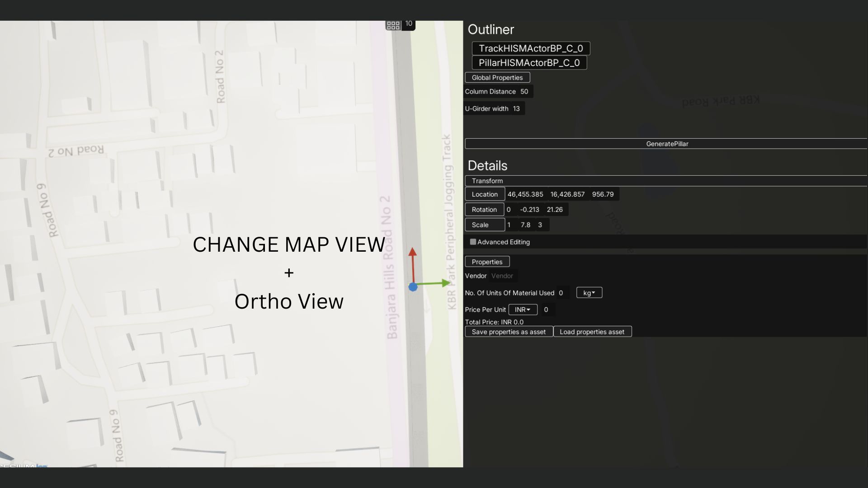Select TrackHISMActorBP_C_0 in Outliner
Viewport: 868px width, 488px height.
531,48
